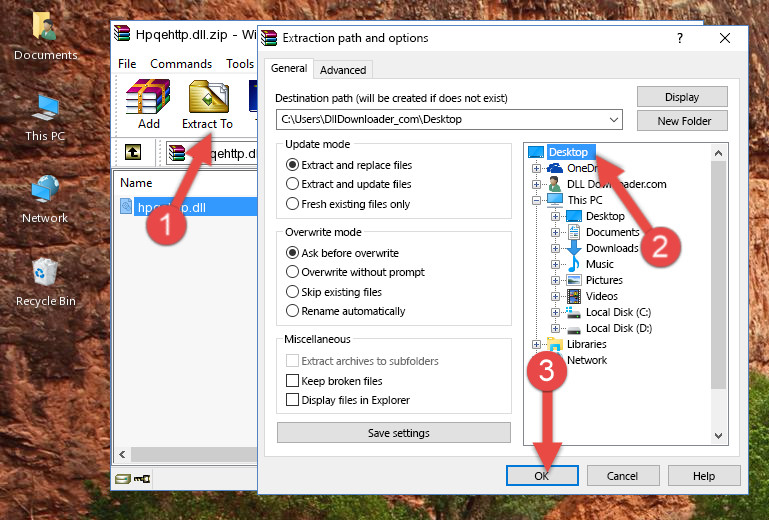Click the Documents page icon in tree
769x520 pixels.
click(x=574, y=232)
